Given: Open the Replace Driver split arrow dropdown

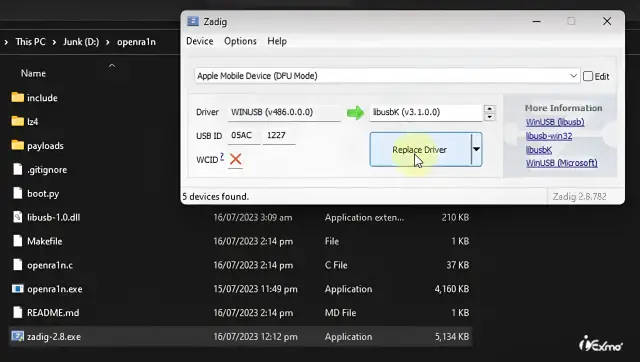Looking at the screenshot, I should pos(476,149).
